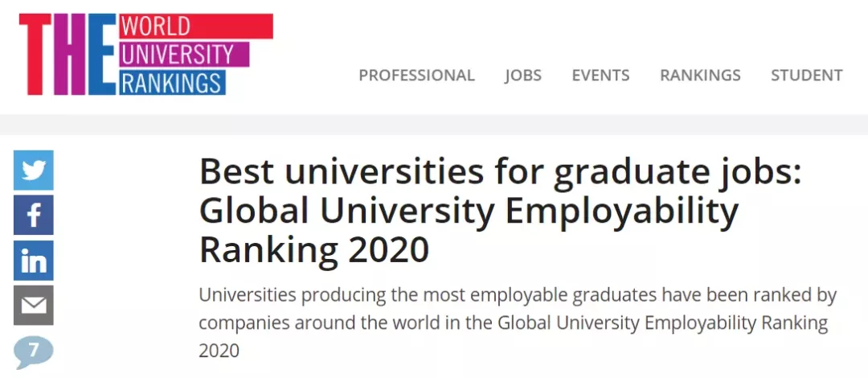Screen dimensions: 868x378
Task: Open the comments bubble showing 7
Action: (x=34, y=352)
